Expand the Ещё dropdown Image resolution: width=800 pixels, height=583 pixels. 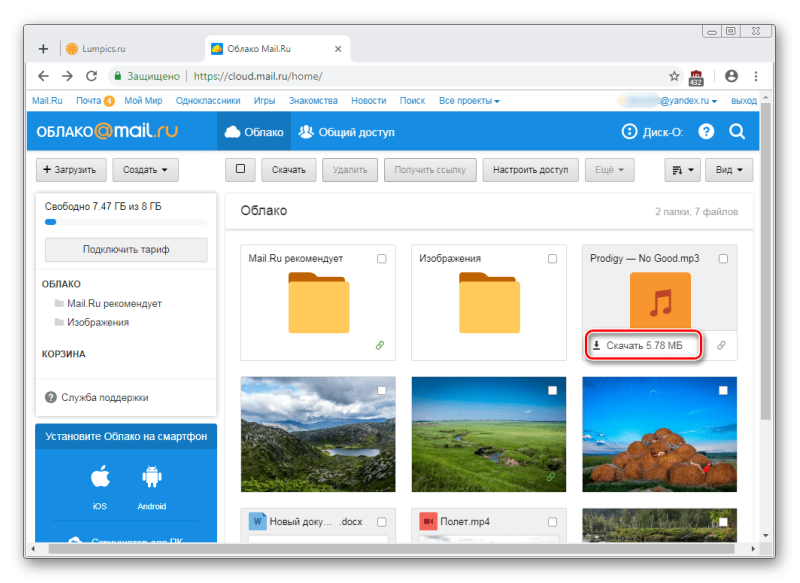pyautogui.click(x=610, y=170)
